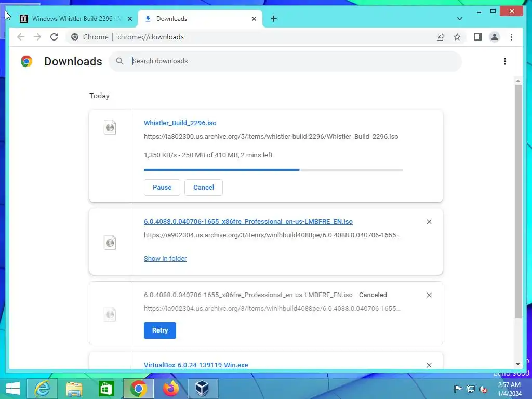Pause the Whistler_Build_2296.iso download
532x399 pixels.
point(162,187)
